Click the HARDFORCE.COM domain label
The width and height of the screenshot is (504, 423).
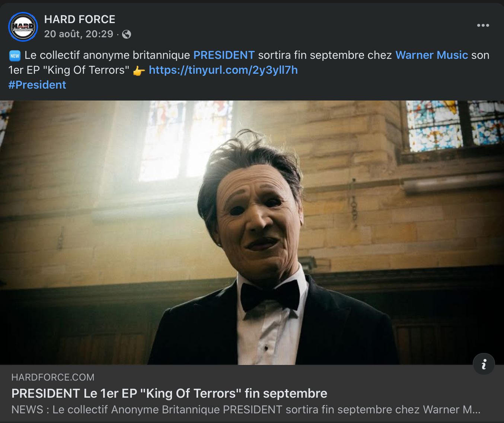(x=53, y=377)
